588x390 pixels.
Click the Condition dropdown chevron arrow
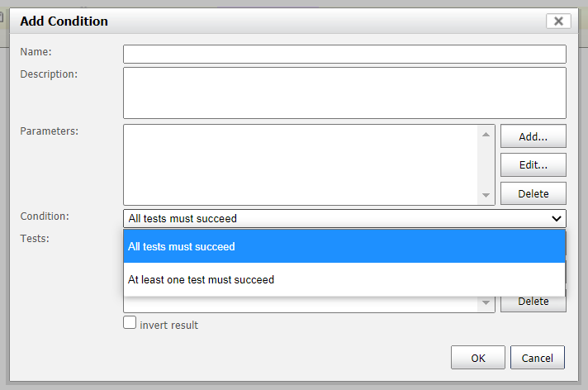click(557, 218)
